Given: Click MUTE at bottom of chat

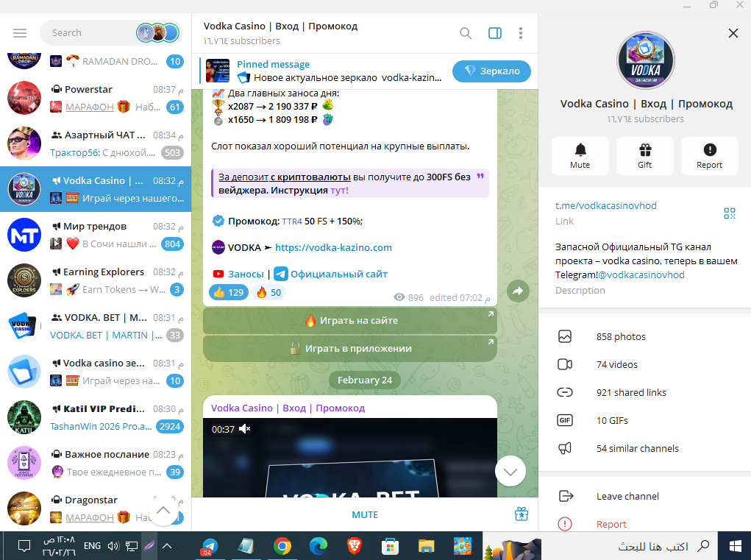Looking at the screenshot, I should click(x=365, y=514).
